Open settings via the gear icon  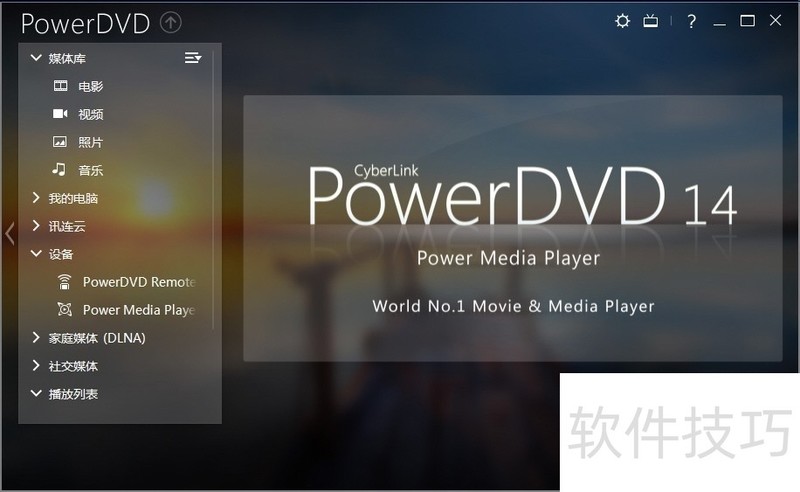pos(622,21)
